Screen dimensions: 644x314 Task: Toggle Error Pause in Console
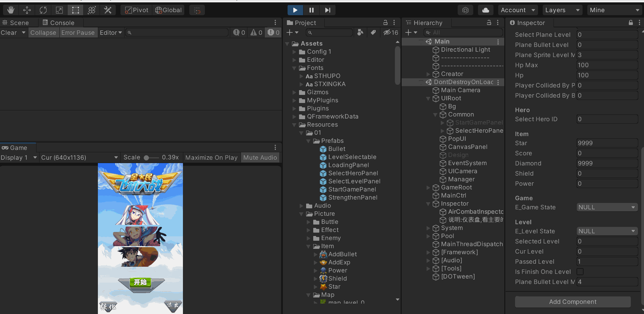click(x=78, y=32)
